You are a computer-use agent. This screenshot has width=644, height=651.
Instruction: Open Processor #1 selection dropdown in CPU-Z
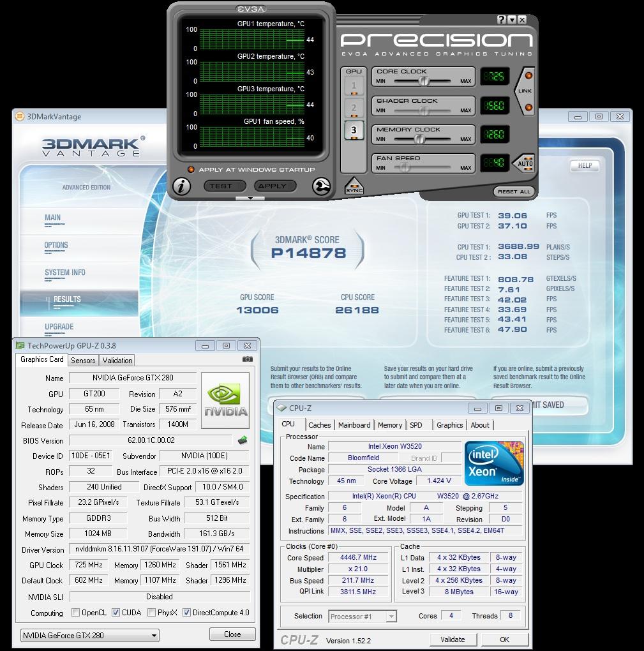363,617
